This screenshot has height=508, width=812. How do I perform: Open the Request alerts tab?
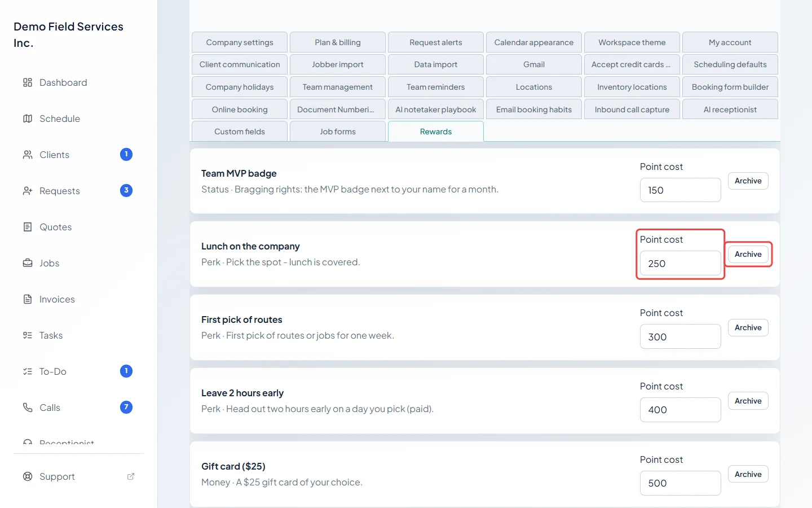436,42
